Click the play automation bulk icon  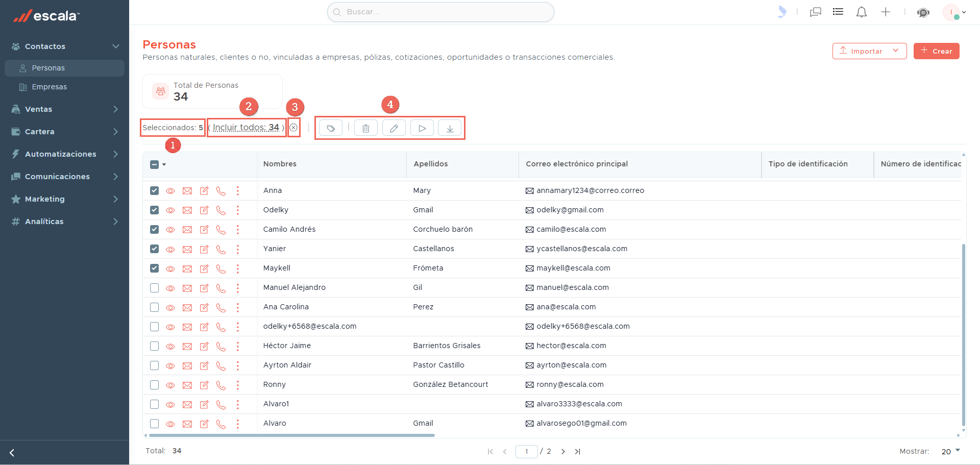tap(422, 128)
